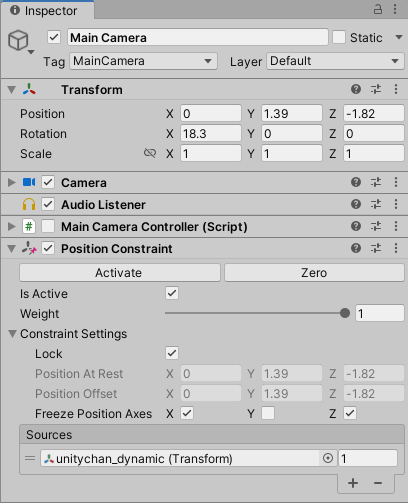Click the Zero button
This screenshot has width=408, height=503.
point(314,273)
